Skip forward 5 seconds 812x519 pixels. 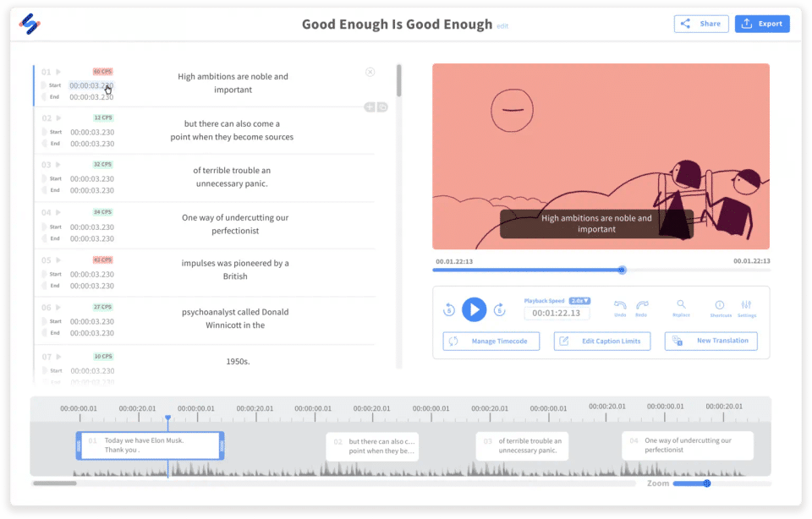[x=499, y=310]
